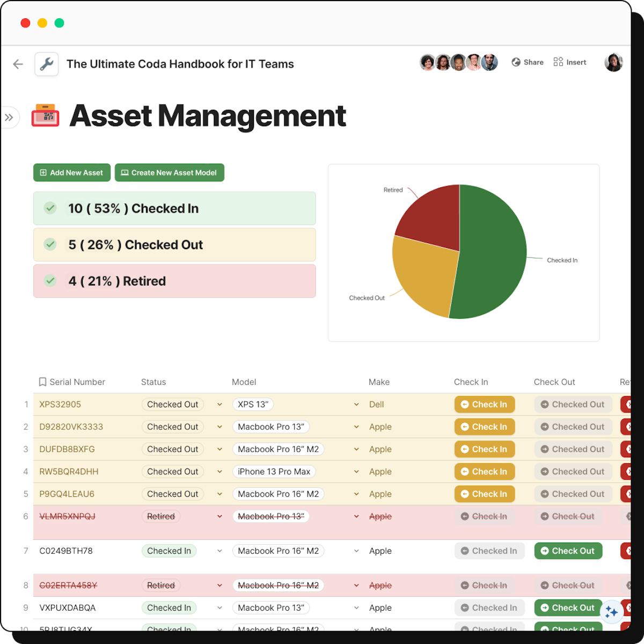
Task: Click the Make column header
Action: click(x=379, y=382)
